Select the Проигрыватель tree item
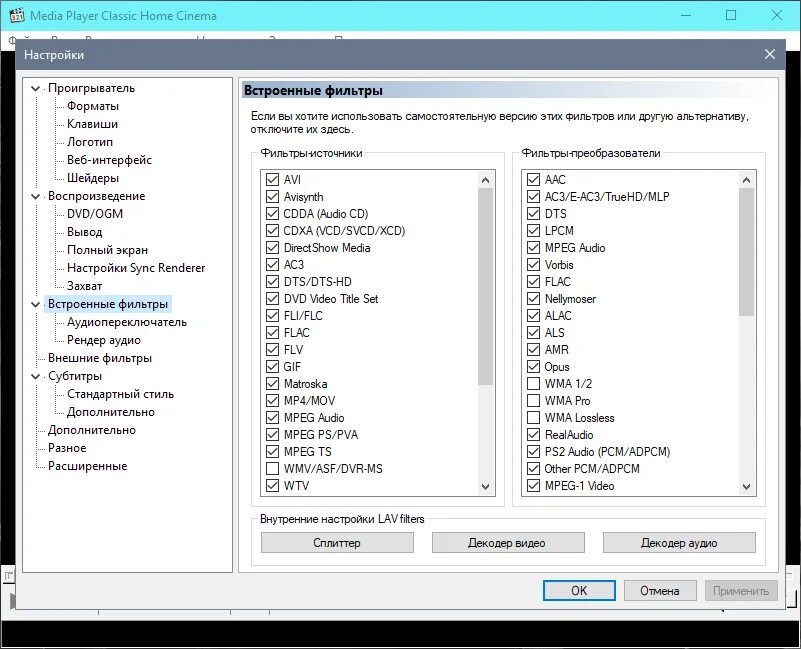 coord(91,88)
